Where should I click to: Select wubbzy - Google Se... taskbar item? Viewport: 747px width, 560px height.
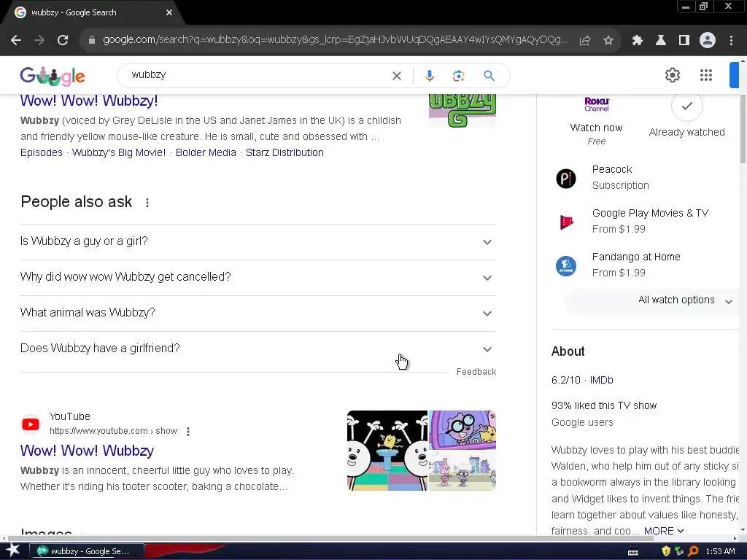tap(87, 551)
